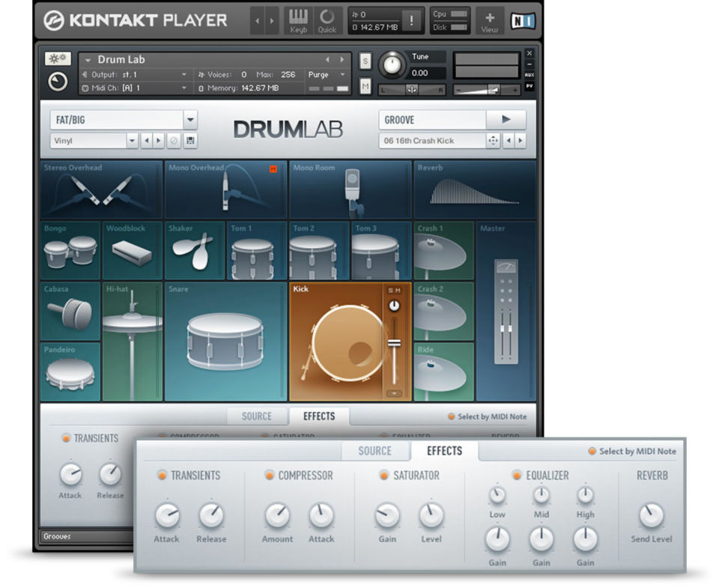Click the Quick load icon

click(x=327, y=20)
